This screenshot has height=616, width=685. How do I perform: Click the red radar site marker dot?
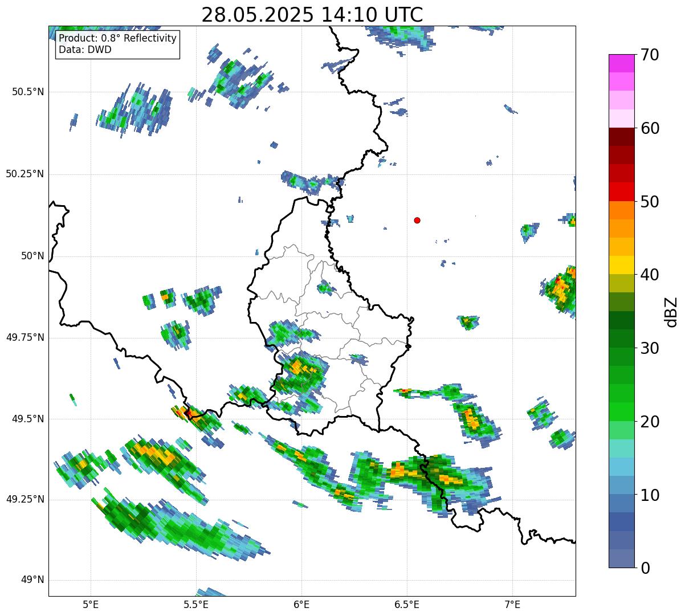pyautogui.click(x=417, y=221)
